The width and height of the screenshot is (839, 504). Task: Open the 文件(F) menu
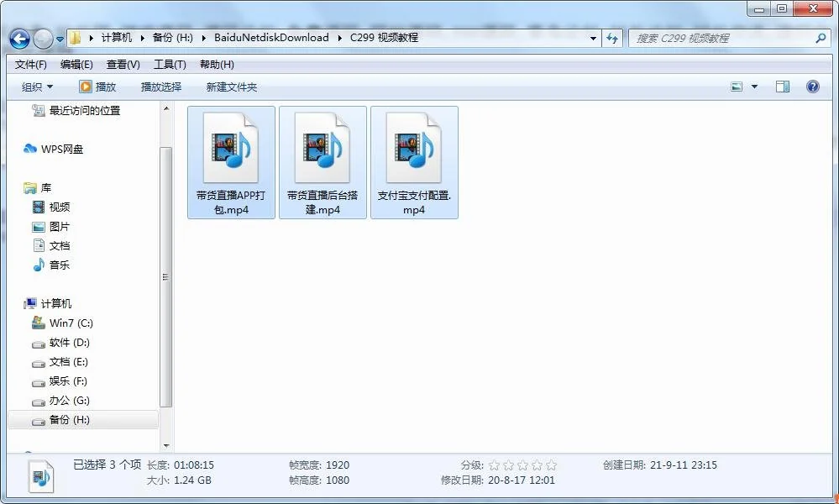[31, 65]
